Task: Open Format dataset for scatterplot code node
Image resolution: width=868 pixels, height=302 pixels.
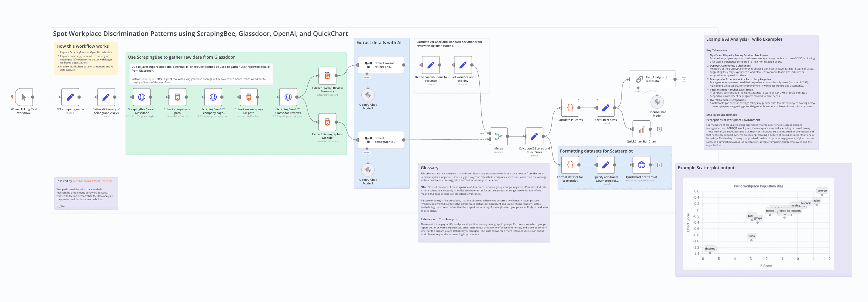Action: pyautogui.click(x=570, y=165)
